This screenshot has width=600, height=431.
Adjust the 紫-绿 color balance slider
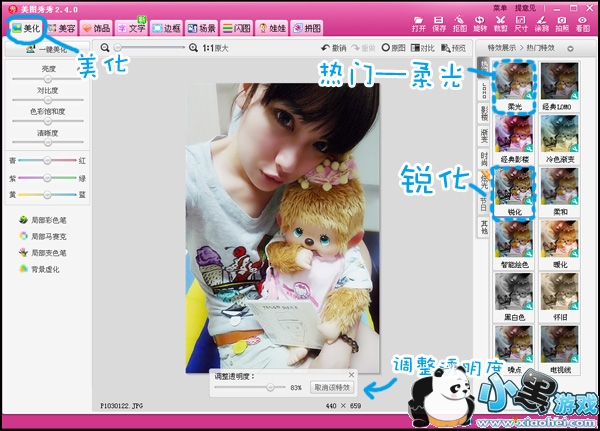point(47,178)
